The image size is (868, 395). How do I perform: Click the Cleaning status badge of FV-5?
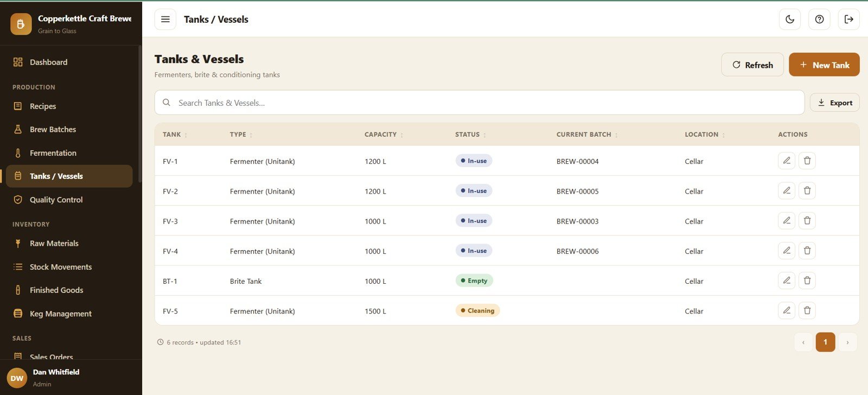pyautogui.click(x=477, y=310)
